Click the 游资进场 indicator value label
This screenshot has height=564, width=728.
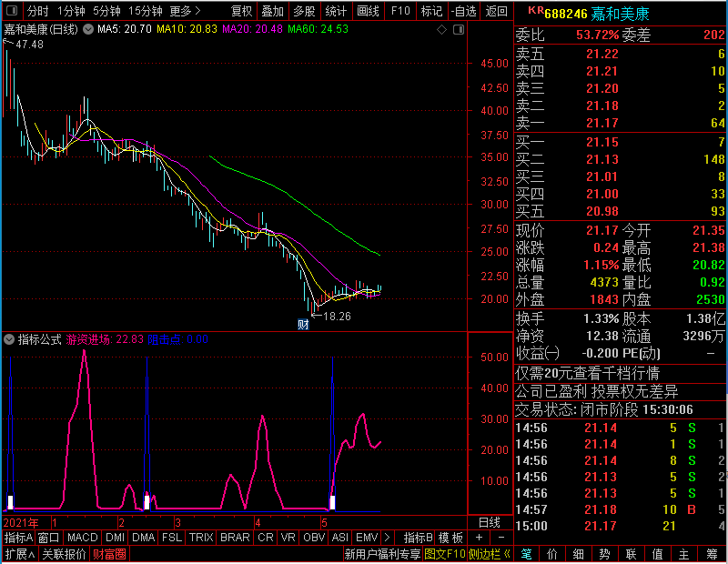tap(105, 339)
